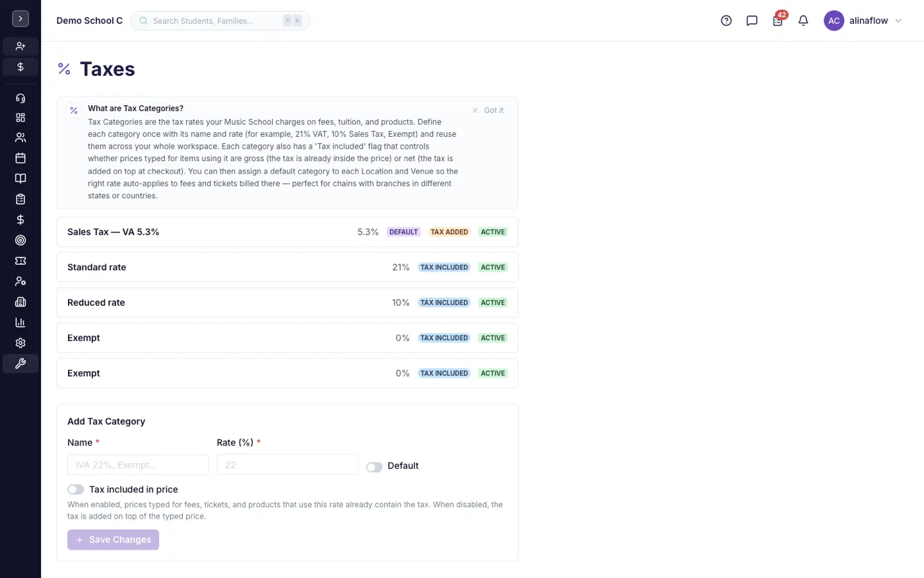This screenshot has height=578, width=924.
Task: Open the alinaflow account dropdown chevron
Action: tap(898, 20)
